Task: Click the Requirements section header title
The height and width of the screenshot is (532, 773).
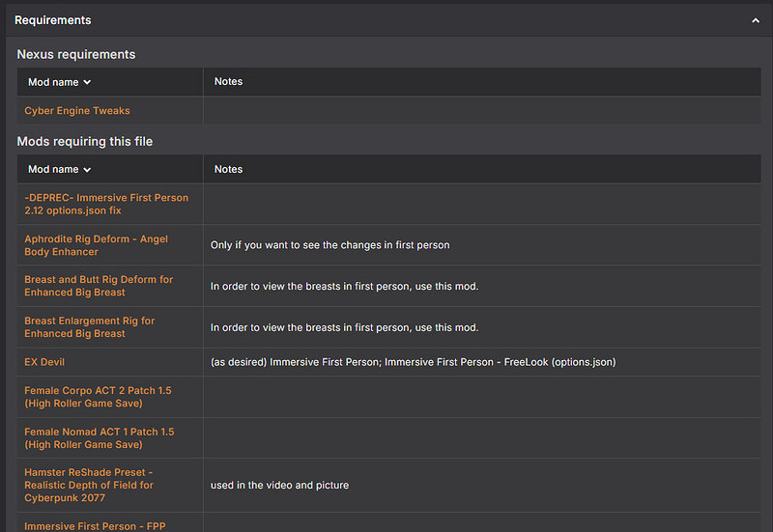Action: click(53, 20)
